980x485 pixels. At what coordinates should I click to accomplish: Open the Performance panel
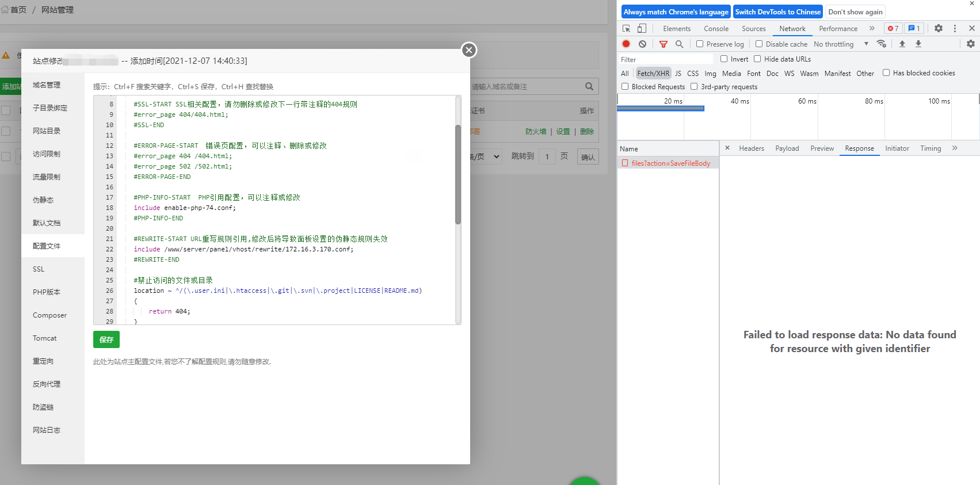click(x=838, y=28)
